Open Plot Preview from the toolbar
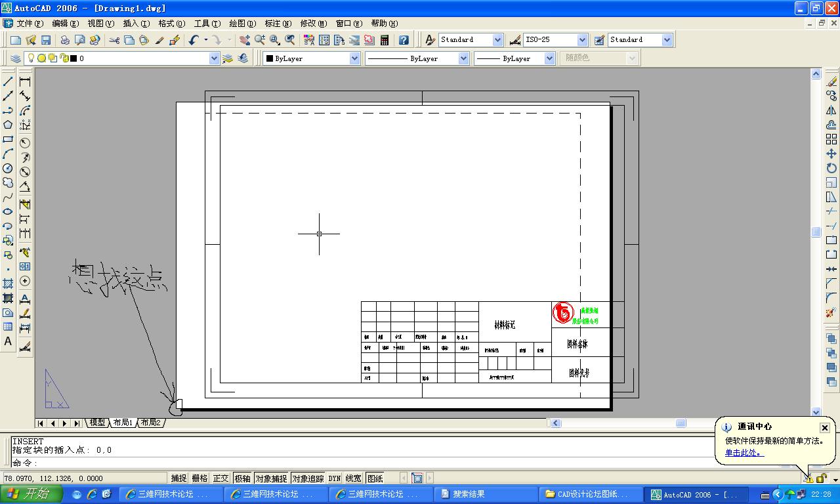This screenshot has width=840, height=504. [x=79, y=40]
